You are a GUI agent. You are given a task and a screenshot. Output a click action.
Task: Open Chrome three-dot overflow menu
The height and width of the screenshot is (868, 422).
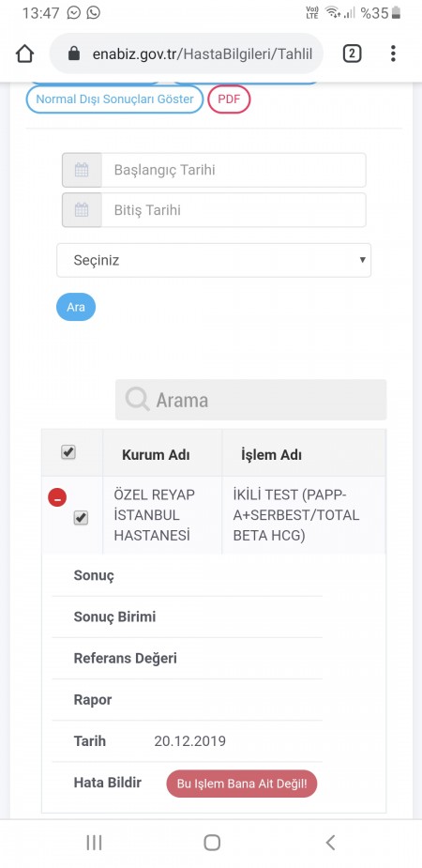point(393,53)
